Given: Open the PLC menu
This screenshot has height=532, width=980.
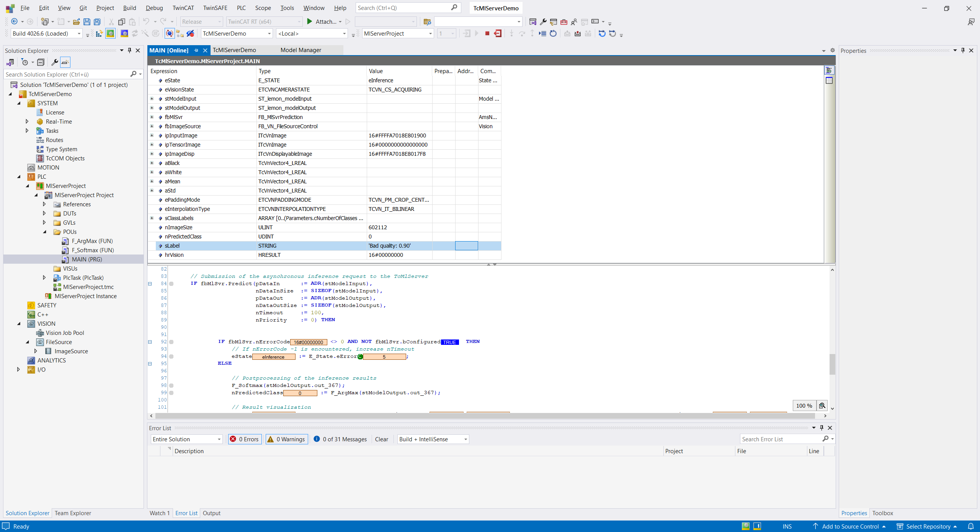Looking at the screenshot, I should pyautogui.click(x=241, y=8).
